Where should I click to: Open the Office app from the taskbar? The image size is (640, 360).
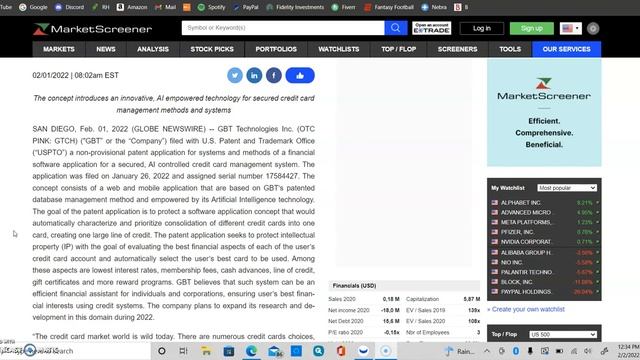[341, 351]
